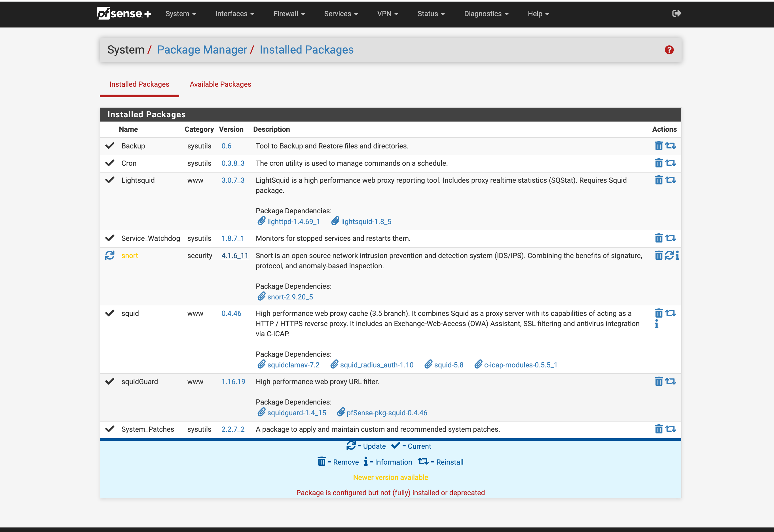Open squid_radius_auth-1.10 dependency link
This screenshot has width=774, height=532.
pyautogui.click(x=377, y=365)
